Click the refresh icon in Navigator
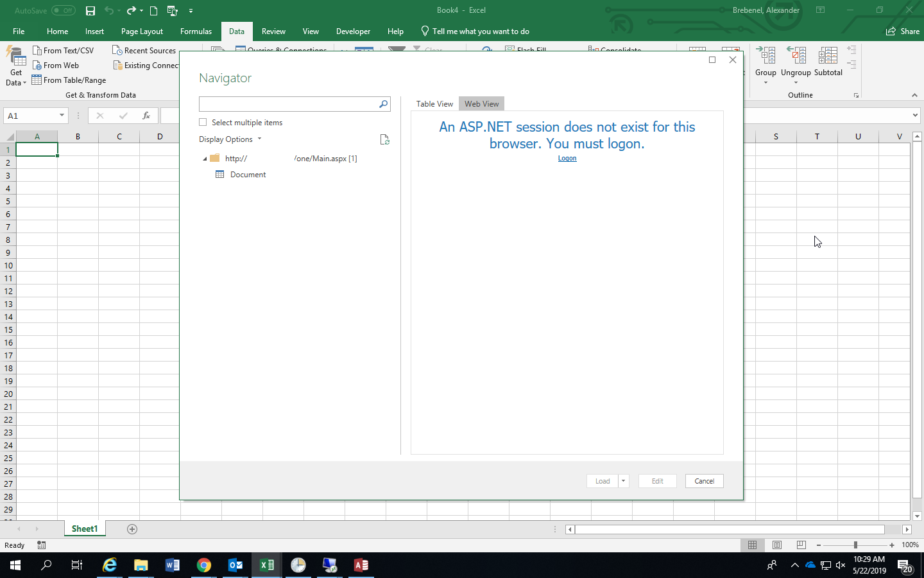This screenshot has height=578, width=924. pyautogui.click(x=384, y=140)
